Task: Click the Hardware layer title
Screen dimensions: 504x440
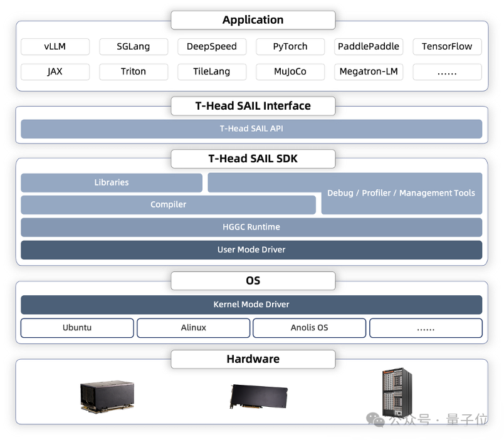Action: click(253, 359)
